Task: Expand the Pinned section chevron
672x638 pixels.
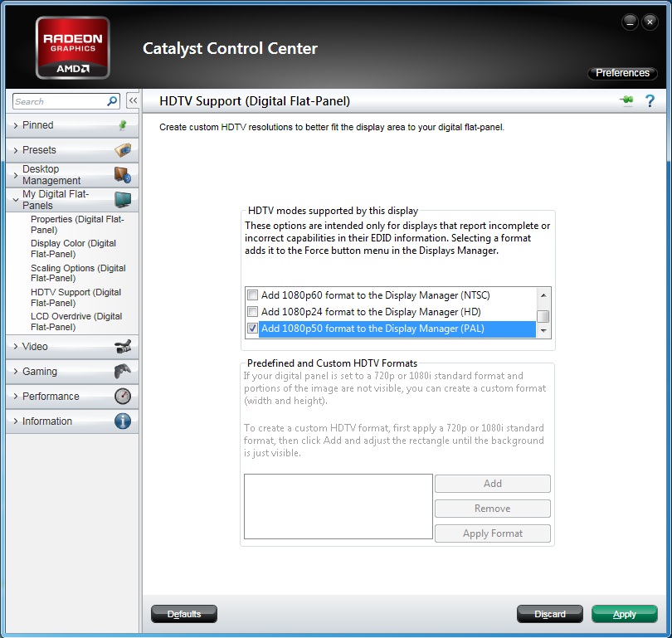Action: (x=15, y=125)
